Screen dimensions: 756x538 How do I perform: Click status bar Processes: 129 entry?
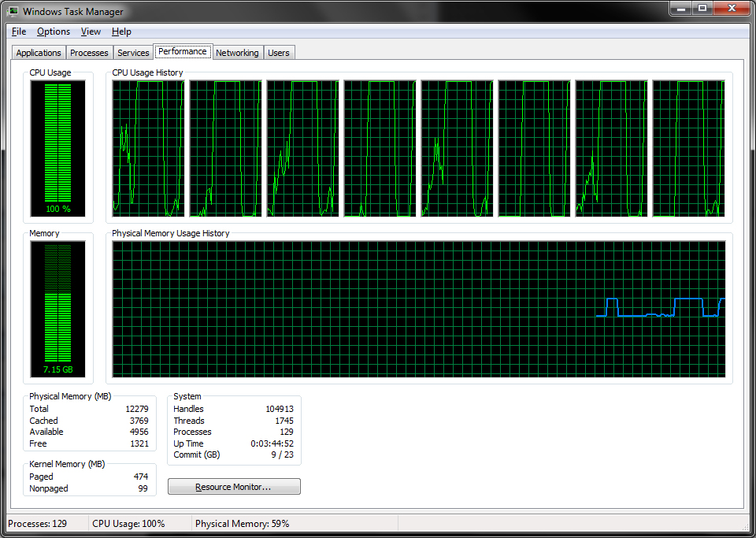point(38,524)
